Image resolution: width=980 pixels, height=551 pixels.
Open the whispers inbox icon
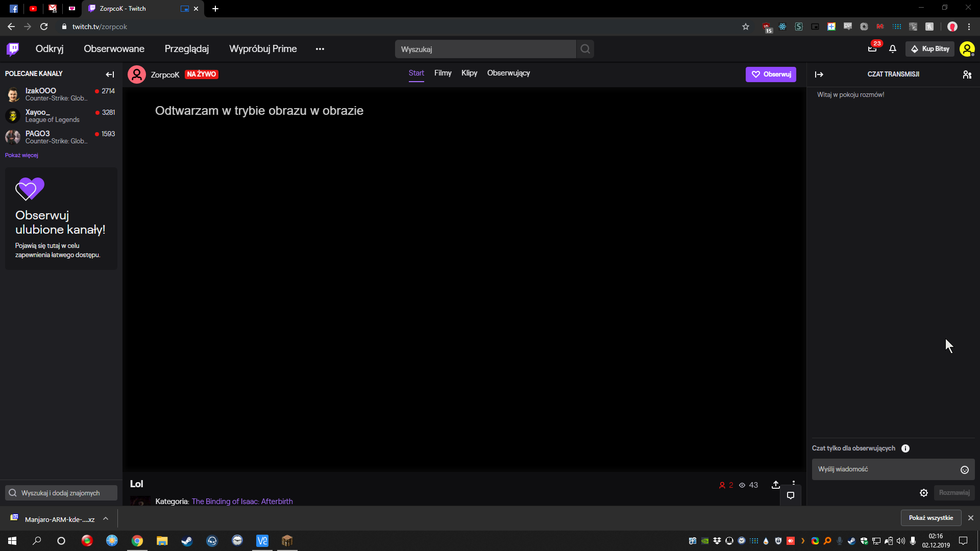tap(872, 49)
